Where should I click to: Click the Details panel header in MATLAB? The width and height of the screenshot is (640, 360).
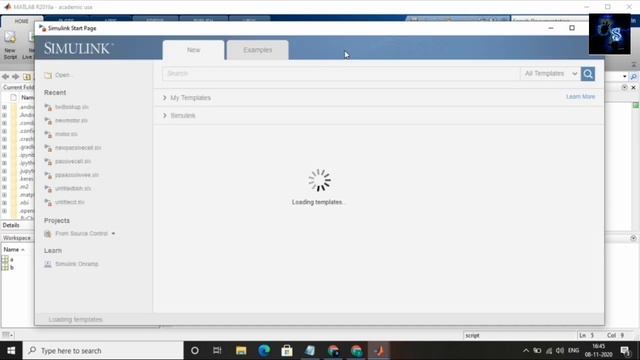[x=11, y=225]
